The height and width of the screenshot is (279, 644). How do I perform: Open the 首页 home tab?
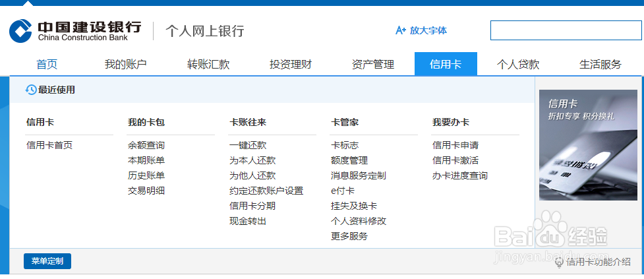click(47, 64)
